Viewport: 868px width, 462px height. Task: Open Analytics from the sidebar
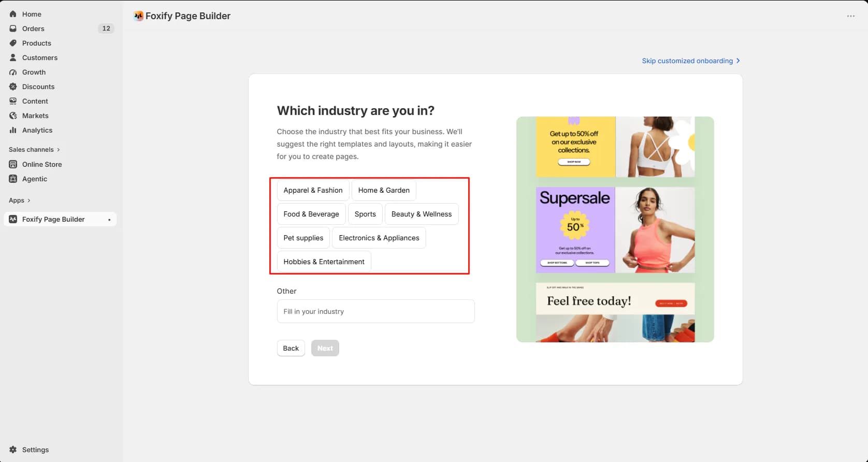[61, 130]
